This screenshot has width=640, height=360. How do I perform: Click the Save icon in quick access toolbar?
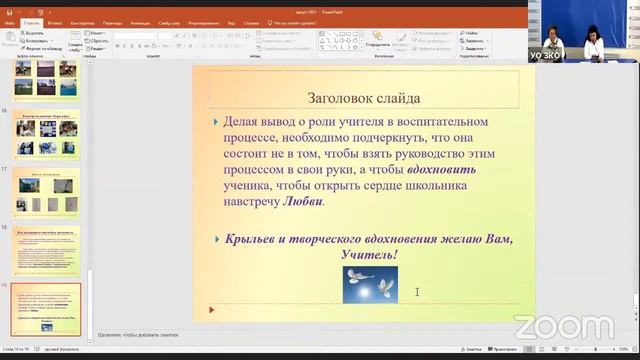pos(9,13)
